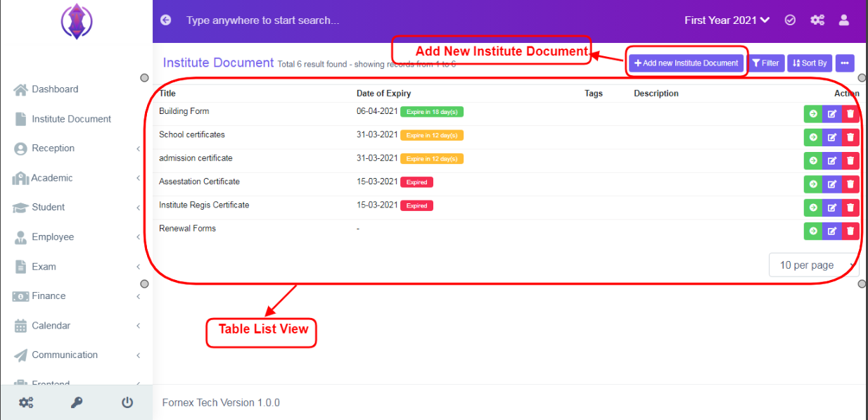Image resolution: width=868 pixels, height=420 pixels.
Task: Click the sidebar settings gears icon at bottom
Action: [x=26, y=402]
